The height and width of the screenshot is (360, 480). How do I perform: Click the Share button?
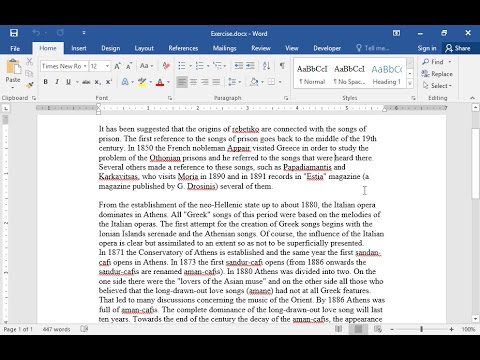[x=458, y=48]
